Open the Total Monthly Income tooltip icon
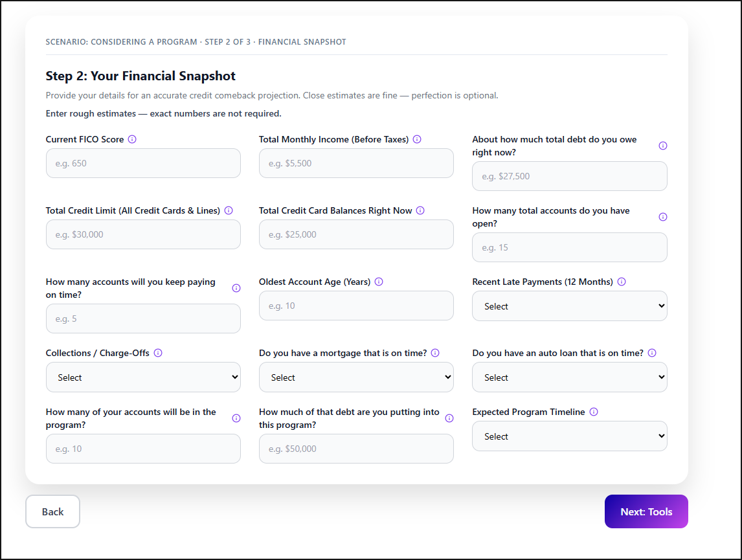742x560 pixels. 417,139
